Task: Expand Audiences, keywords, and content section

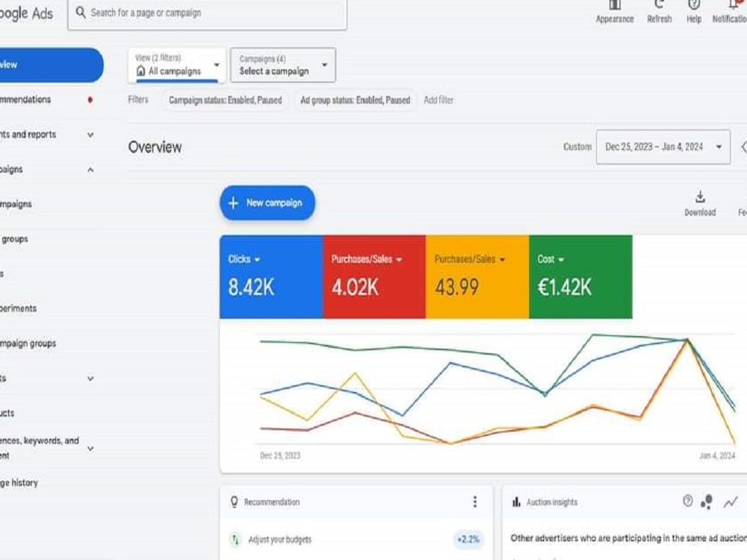Action: 90,448
